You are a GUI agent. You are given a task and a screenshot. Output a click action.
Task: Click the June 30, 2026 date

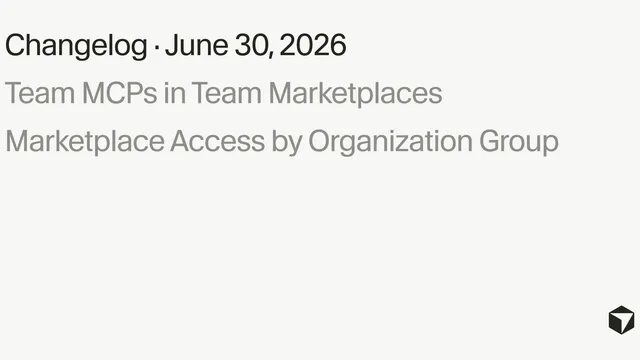click(x=256, y=45)
